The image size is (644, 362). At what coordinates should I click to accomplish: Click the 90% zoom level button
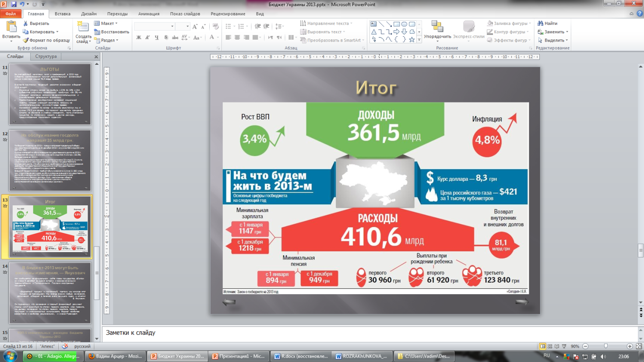(x=575, y=346)
